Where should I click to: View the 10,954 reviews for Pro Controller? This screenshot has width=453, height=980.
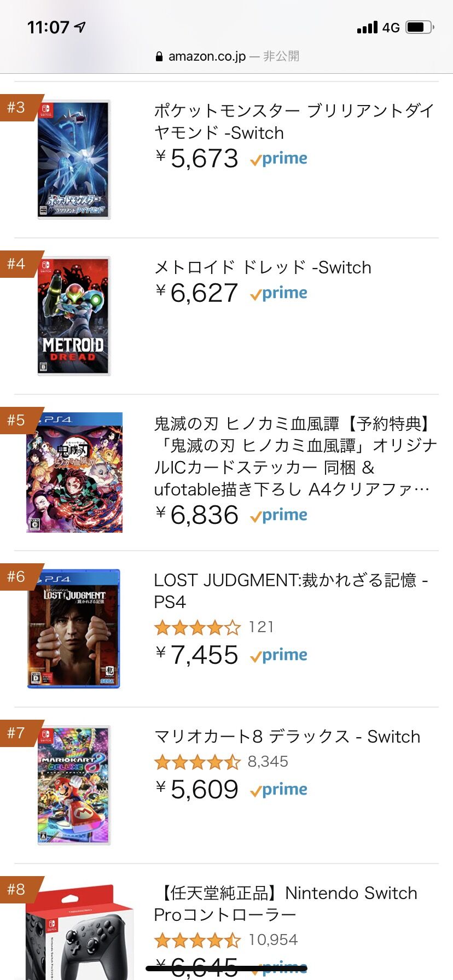click(273, 940)
